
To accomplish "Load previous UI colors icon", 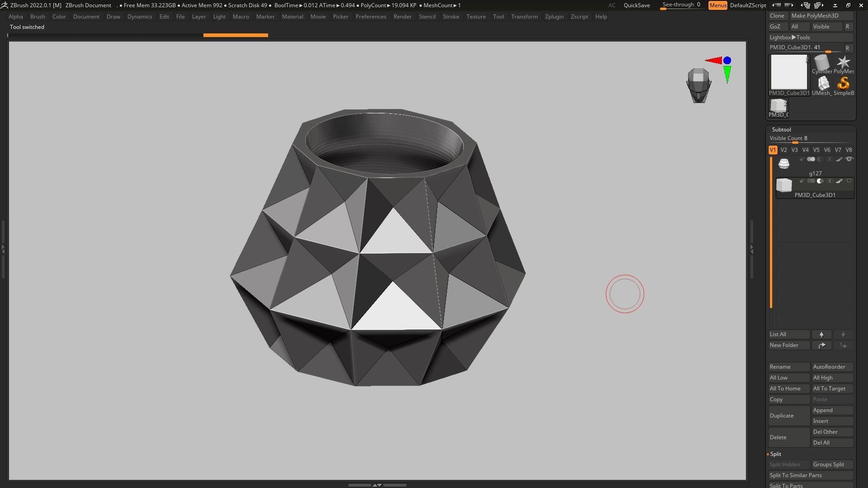I will 776,5.
